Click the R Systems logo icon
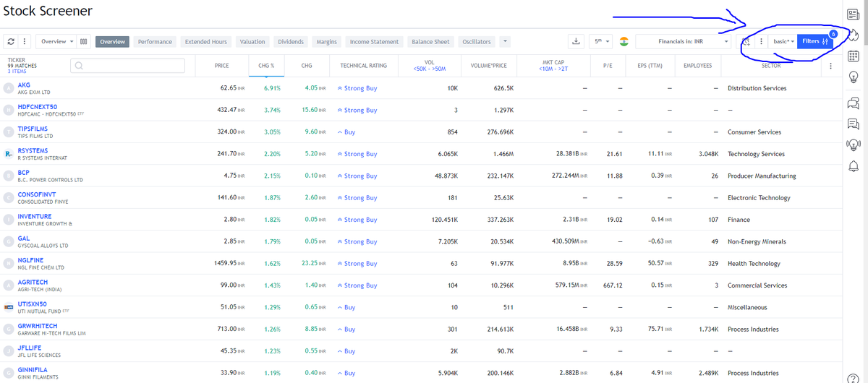Screen dimensions: 868x383 [8, 154]
